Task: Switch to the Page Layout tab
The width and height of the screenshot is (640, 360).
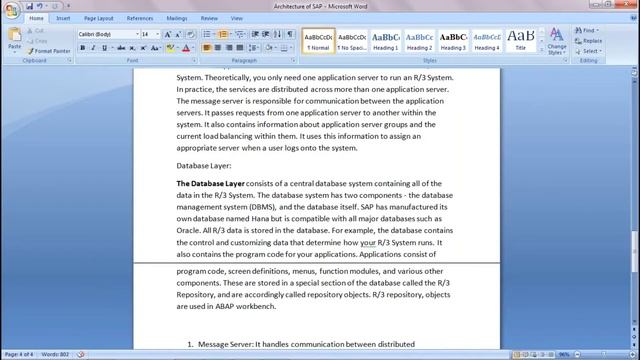Action: tap(98, 18)
